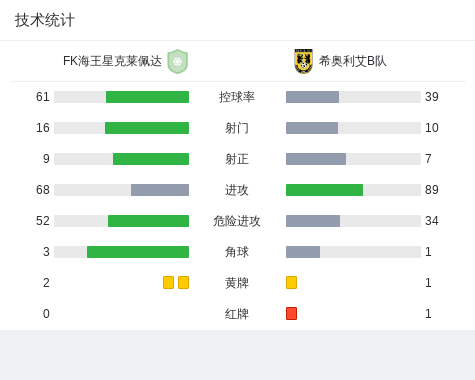Click the home team 射正 green bar
Screen dimensions: 475x380
pos(151,159)
